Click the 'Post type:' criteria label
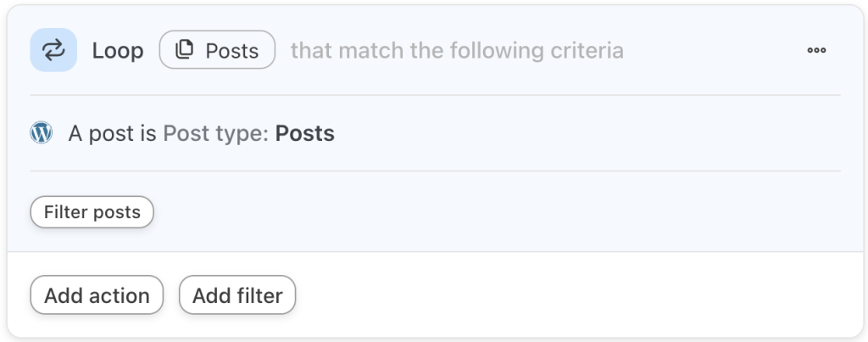The image size is (868, 342). point(216,133)
